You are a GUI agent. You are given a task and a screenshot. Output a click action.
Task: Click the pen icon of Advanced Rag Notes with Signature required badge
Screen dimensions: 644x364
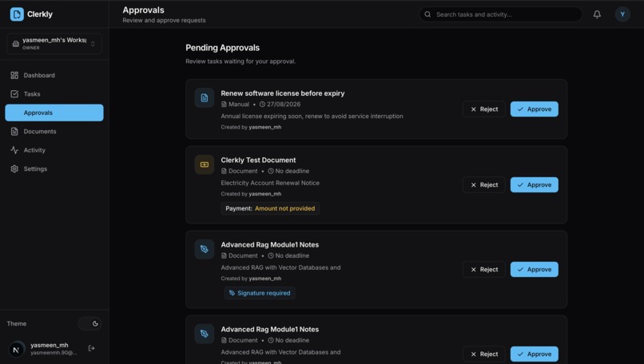(x=204, y=249)
